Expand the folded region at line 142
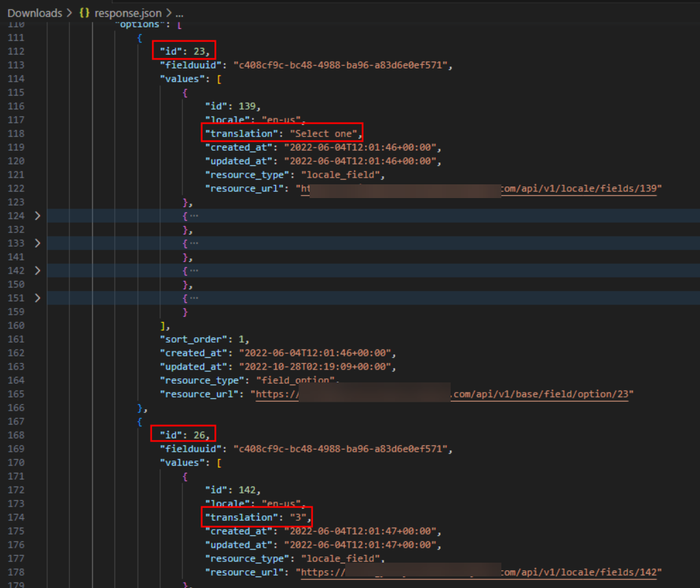Screen dimensions: 700x588 (x=37, y=271)
